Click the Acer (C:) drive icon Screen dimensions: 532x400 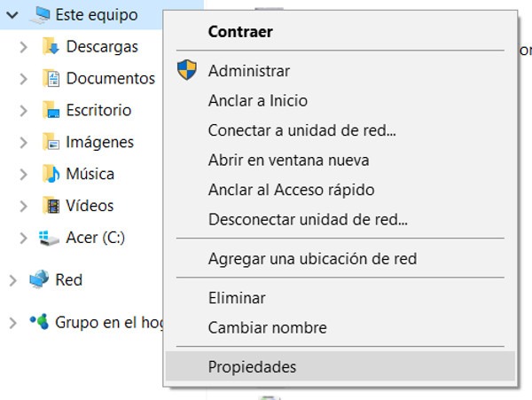coord(50,238)
